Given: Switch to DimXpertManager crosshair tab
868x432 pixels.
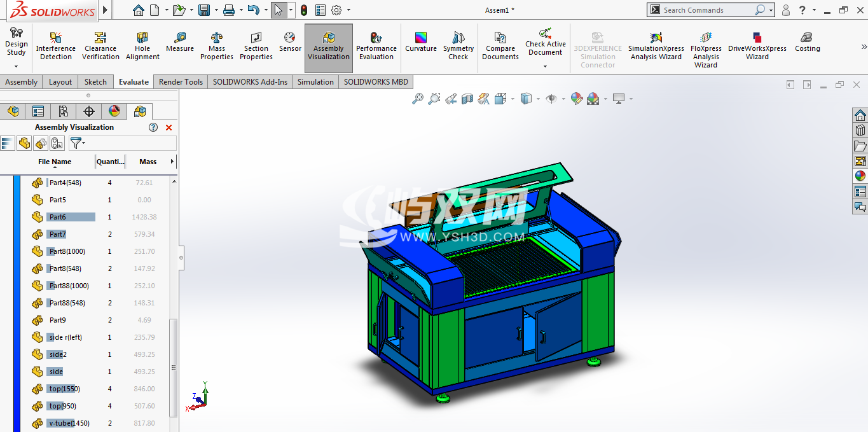Looking at the screenshot, I should pos(89,111).
